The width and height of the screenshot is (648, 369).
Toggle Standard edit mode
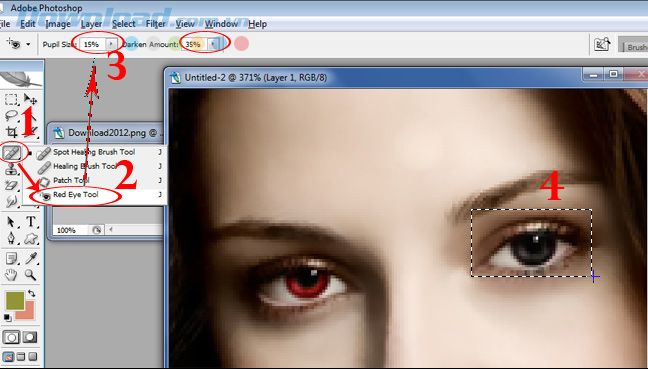(12, 337)
